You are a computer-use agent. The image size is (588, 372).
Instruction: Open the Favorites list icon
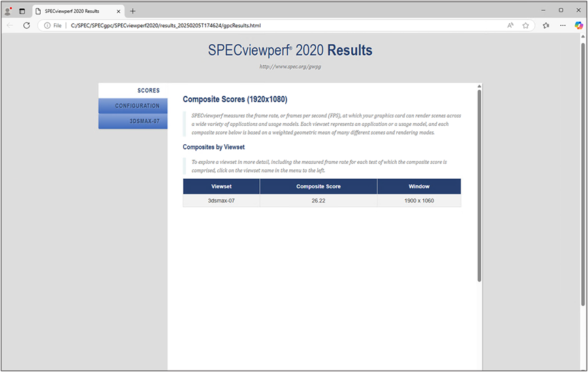click(x=546, y=25)
